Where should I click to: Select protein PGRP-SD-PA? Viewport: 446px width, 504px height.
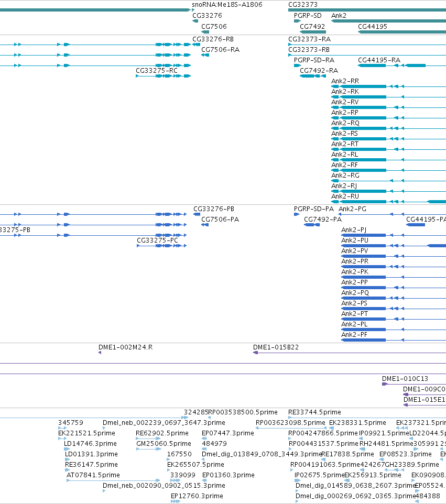[x=314, y=209]
